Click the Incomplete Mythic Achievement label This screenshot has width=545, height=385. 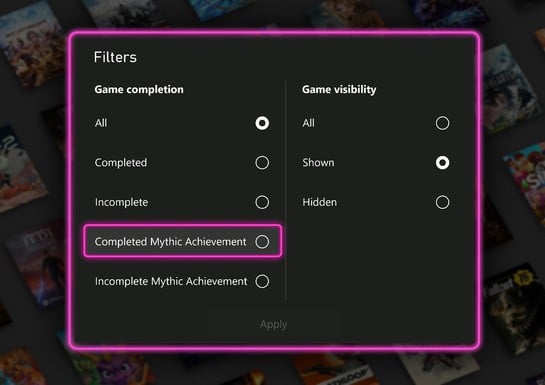[171, 281]
